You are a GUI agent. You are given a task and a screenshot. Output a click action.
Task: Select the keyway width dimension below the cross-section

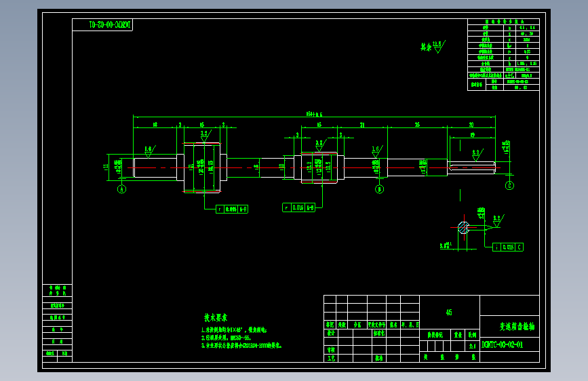(446, 245)
